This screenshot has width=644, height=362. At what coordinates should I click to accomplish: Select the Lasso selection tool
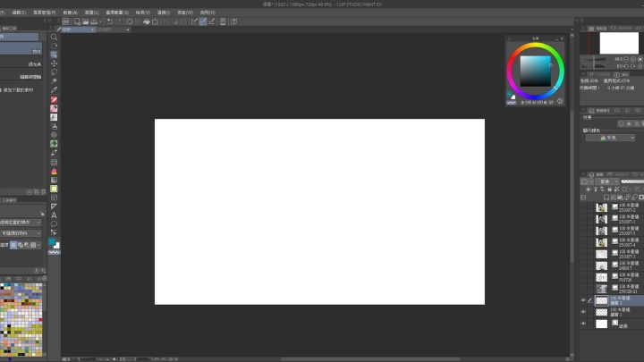(x=54, y=72)
